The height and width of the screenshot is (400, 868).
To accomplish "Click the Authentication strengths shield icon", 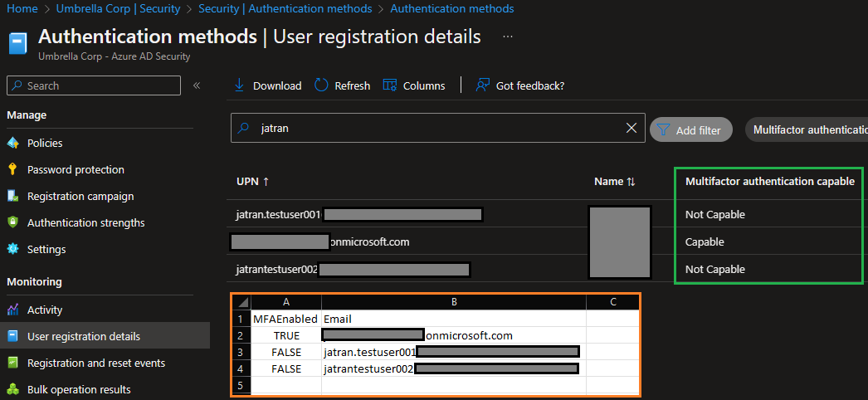I will click(x=13, y=222).
